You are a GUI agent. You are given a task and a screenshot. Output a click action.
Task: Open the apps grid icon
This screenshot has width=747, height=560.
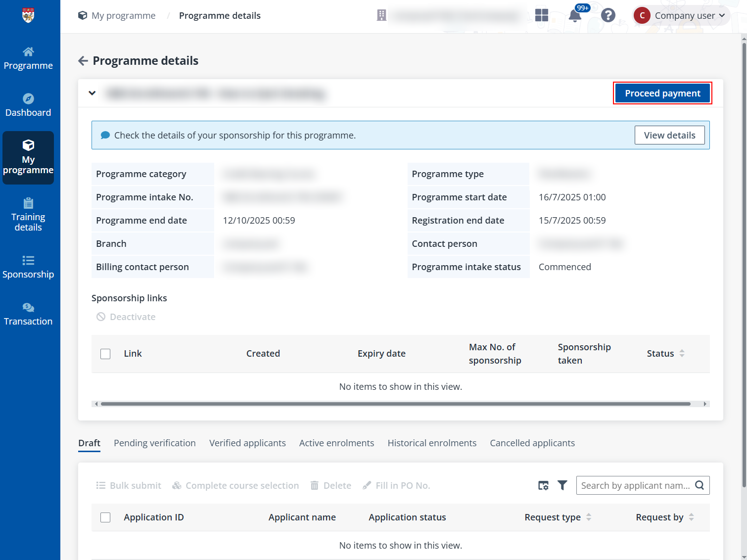542,16
